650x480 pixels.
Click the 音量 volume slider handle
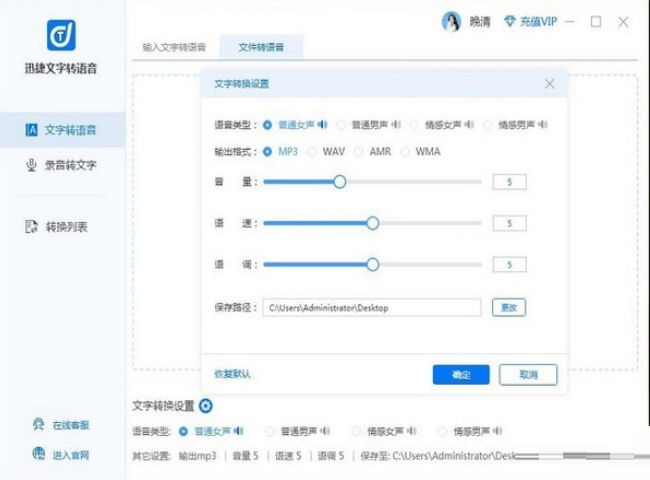[x=340, y=182]
